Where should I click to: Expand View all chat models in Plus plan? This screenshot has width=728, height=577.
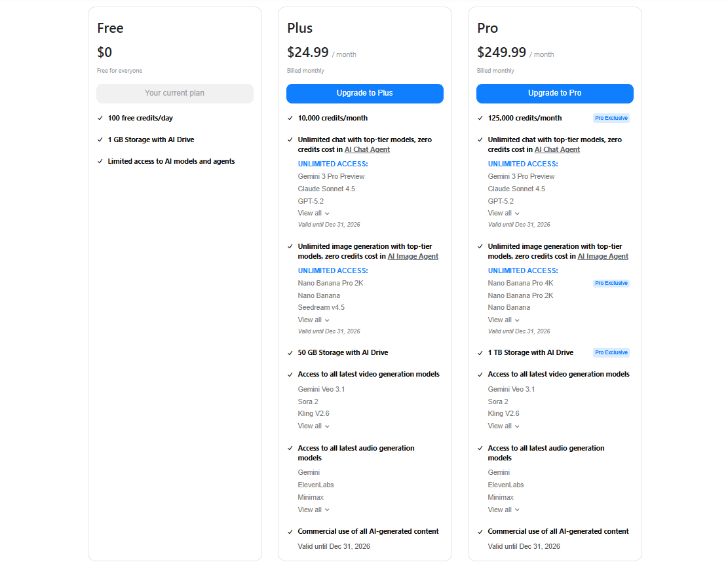point(313,213)
